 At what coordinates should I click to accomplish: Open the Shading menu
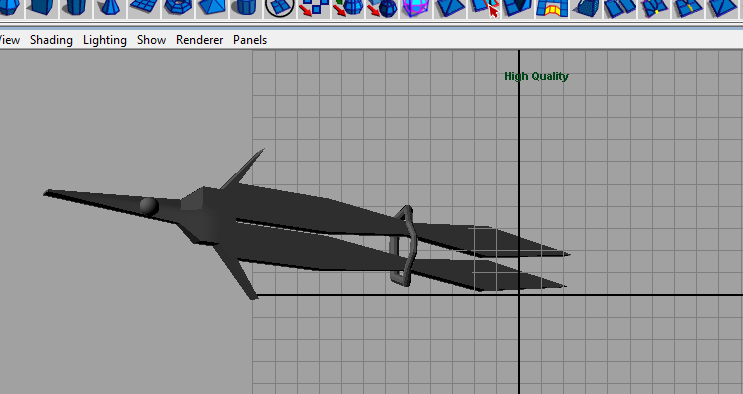[x=51, y=40]
